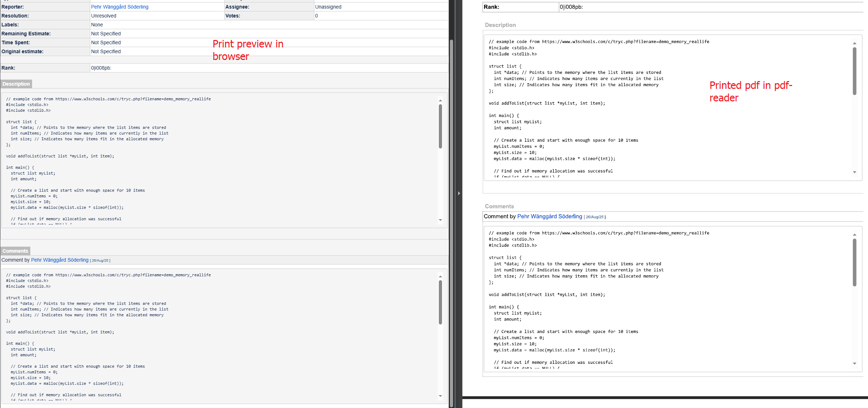Viewport: 868px width, 408px height.
Task: Click the Unassigned assignee value
Action: [328, 7]
